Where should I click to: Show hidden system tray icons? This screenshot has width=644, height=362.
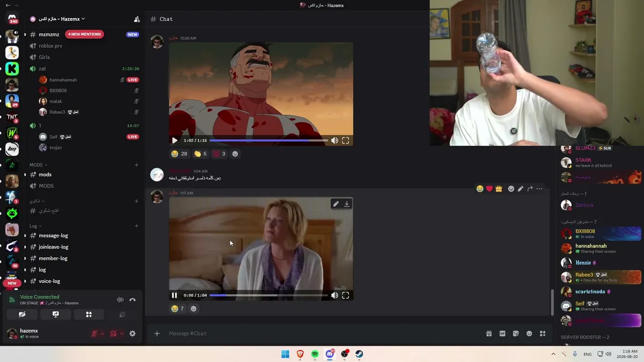coord(553,354)
